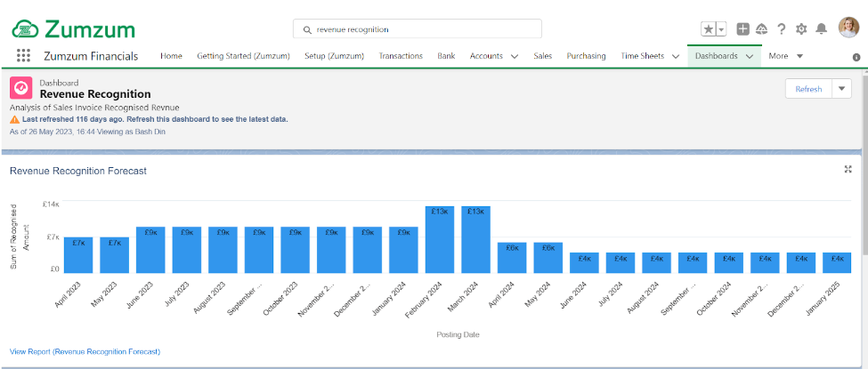Click the January 2024 £9k bar
This screenshot has height=369, width=868.
tap(403, 250)
